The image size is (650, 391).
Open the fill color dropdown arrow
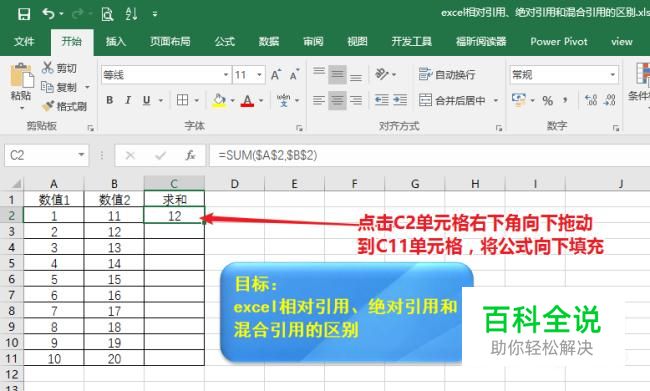pos(233,100)
